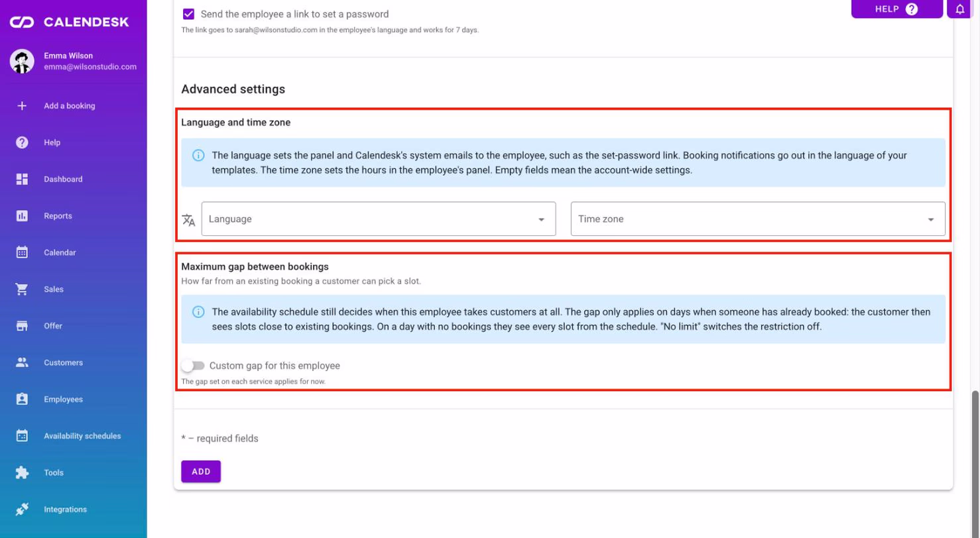The image size is (980, 538).
Task: Open the Integrations menu item
Action: coord(65,510)
